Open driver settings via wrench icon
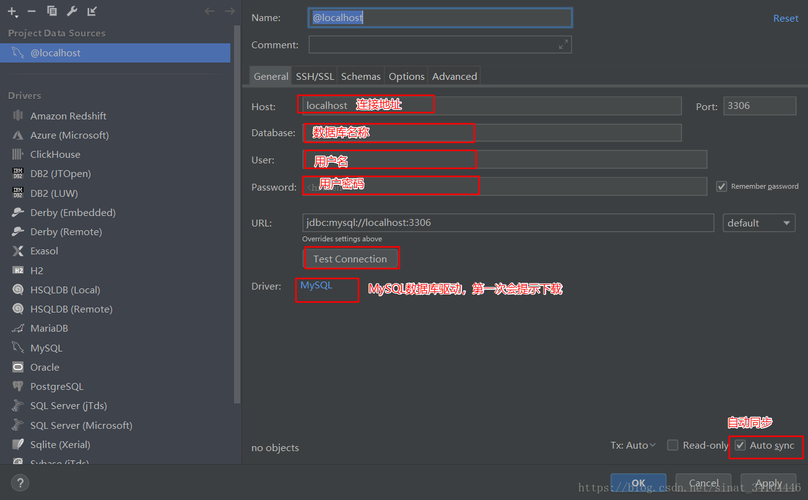 tap(71, 11)
